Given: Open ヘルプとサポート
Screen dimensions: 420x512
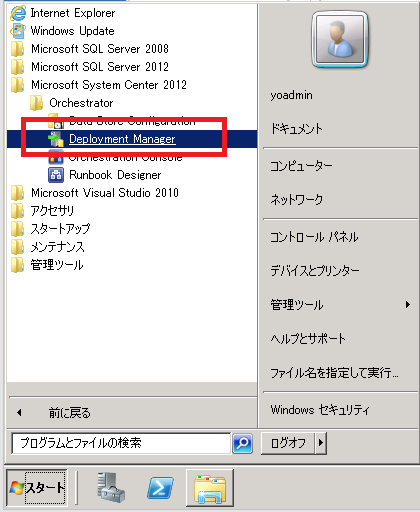Looking at the screenshot, I should (308, 339).
